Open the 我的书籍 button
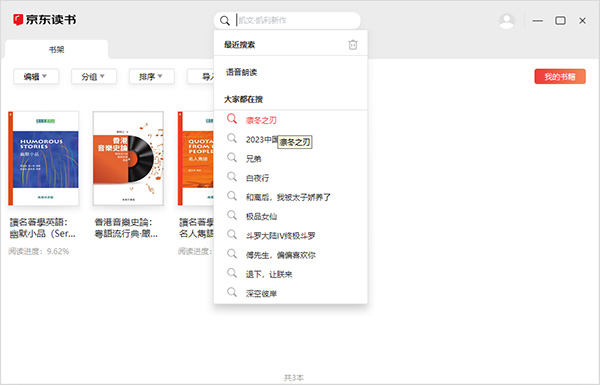 point(560,77)
